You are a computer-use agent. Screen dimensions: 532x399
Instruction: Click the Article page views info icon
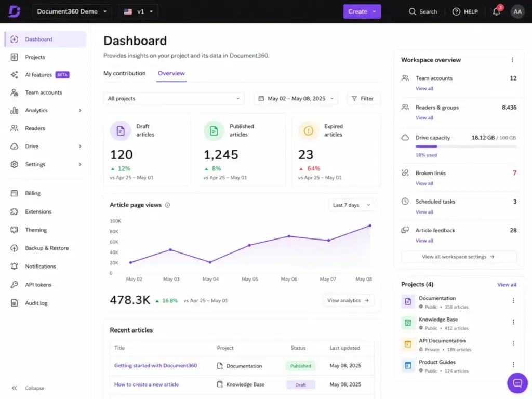[167, 205]
